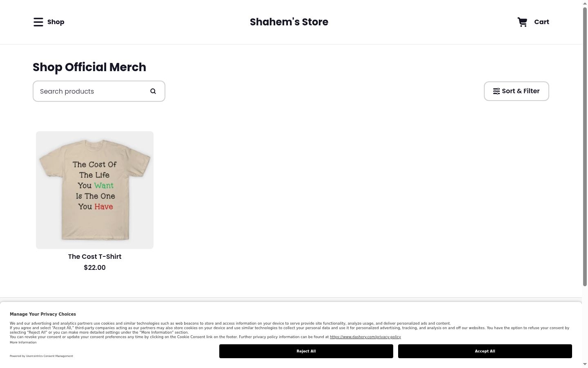The image size is (588, 368).
Task: Open The Cost T-Shirt product image
Action: (x=95, y=190)
